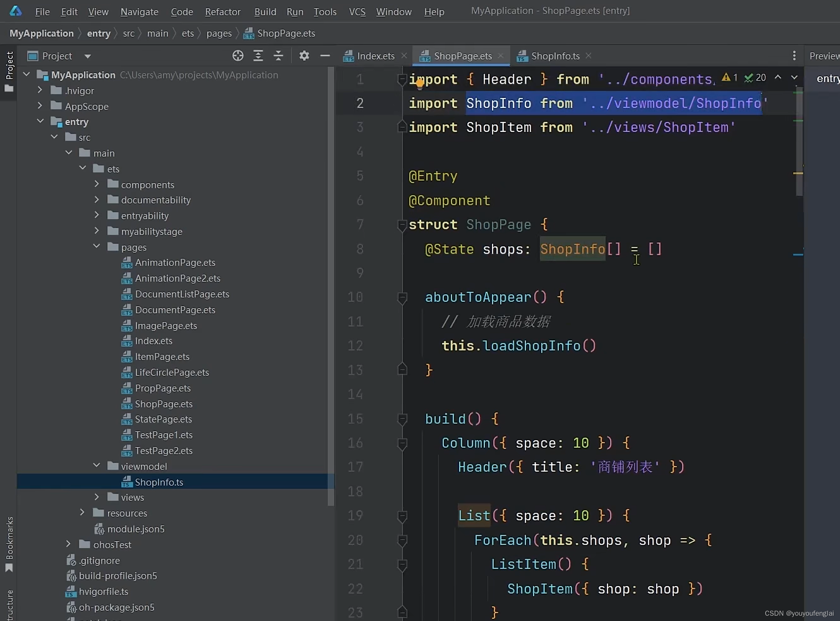Click line number 8 in the gutter
This screenshot has width=840, height=621.
pos(360,249)
